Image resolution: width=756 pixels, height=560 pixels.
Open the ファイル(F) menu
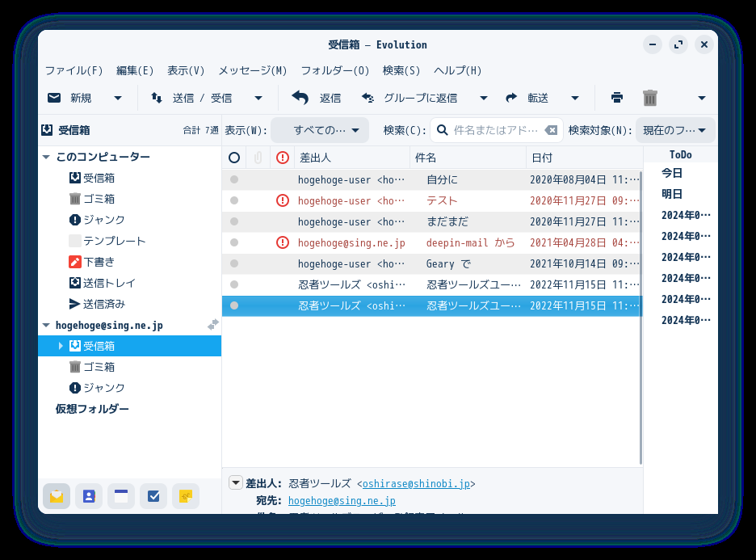tap(73, 71)
